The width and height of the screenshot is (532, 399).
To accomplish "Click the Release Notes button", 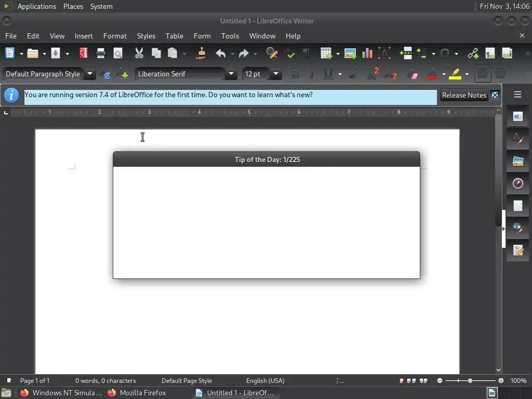I will click(x=464, y=96).
